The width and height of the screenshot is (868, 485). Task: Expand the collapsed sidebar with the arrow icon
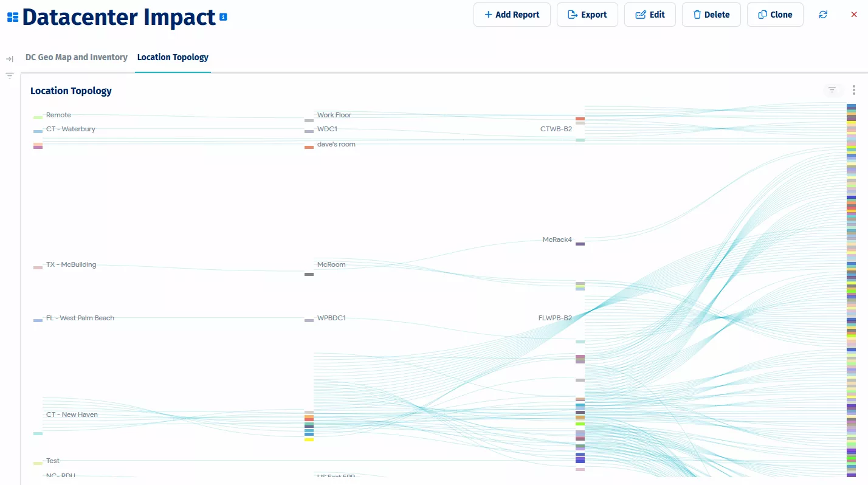coord(10,59)
